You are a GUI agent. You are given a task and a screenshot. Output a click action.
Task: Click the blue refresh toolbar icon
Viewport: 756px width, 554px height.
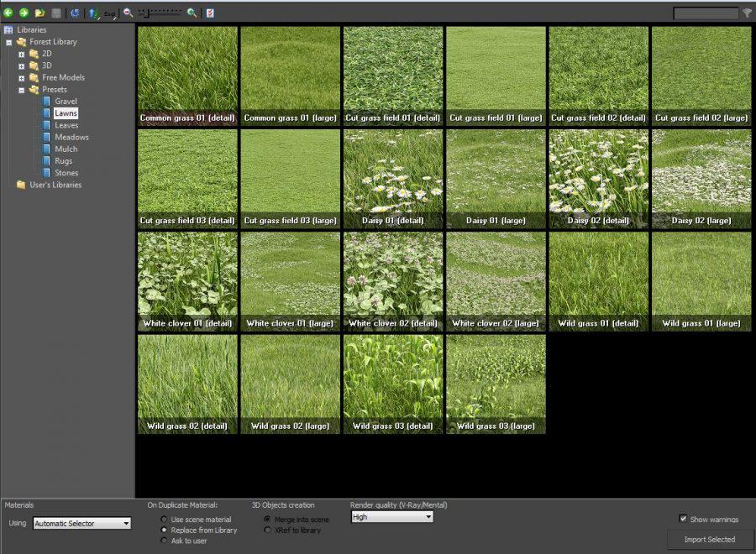point(75,13)
